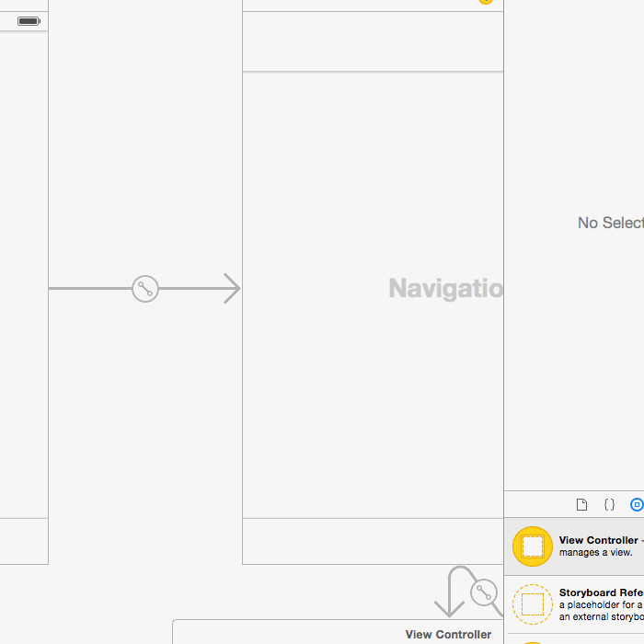Choose the View Controller library entry text

click(598, 541)
